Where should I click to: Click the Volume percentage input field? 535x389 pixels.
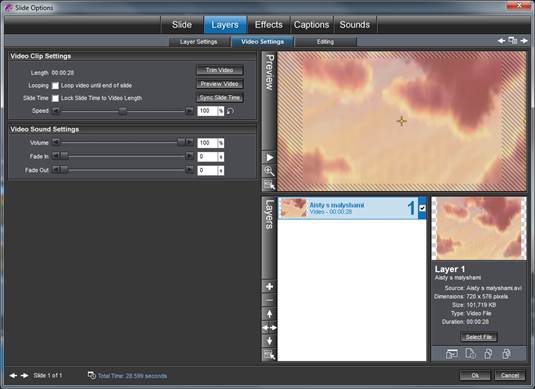(x=207, y=143)
